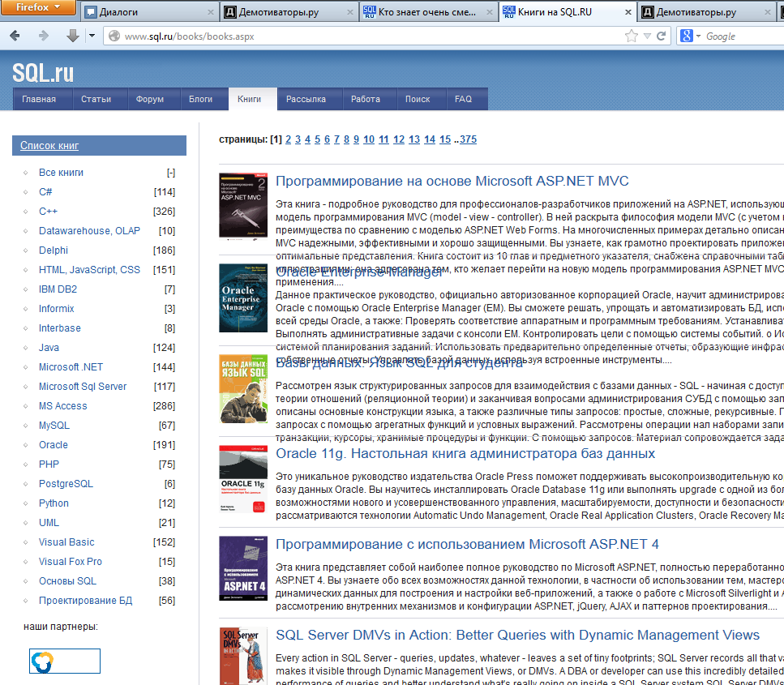Viewport: 784px width, 685px height.
Task: Open title Программирование с использованием Microsoft ASP.NET 4
Action: 468,544
